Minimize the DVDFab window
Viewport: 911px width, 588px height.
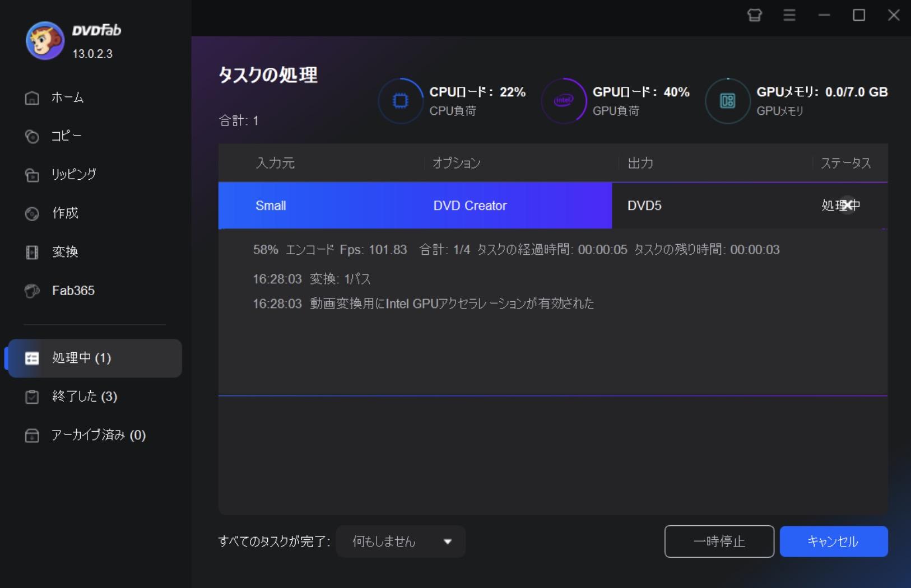[824, 15]
